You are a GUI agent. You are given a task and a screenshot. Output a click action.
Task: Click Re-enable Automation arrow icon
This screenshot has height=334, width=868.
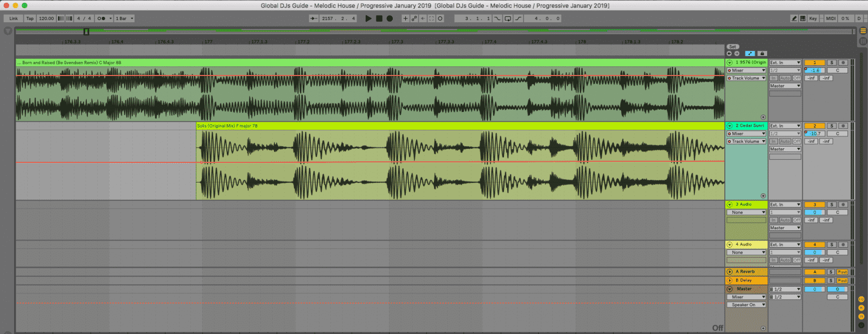point(423,18)
